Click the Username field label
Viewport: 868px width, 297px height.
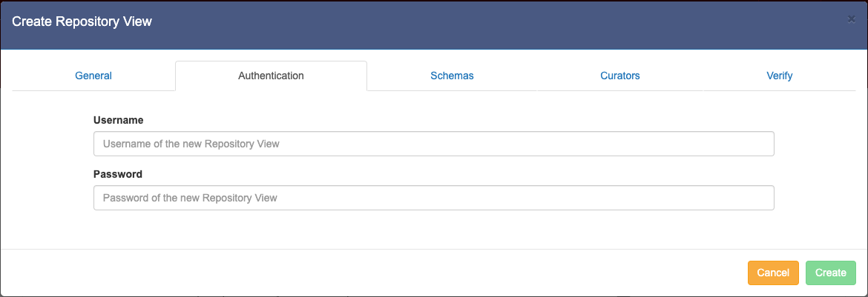pos(119,119)
